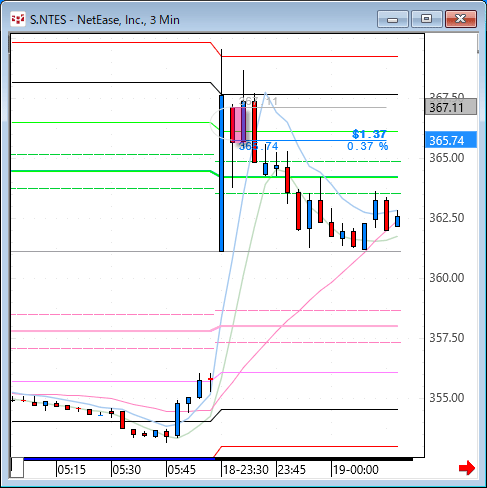
Task: Click the blue time scrollbar thumb
Action: tap(119, 459)
